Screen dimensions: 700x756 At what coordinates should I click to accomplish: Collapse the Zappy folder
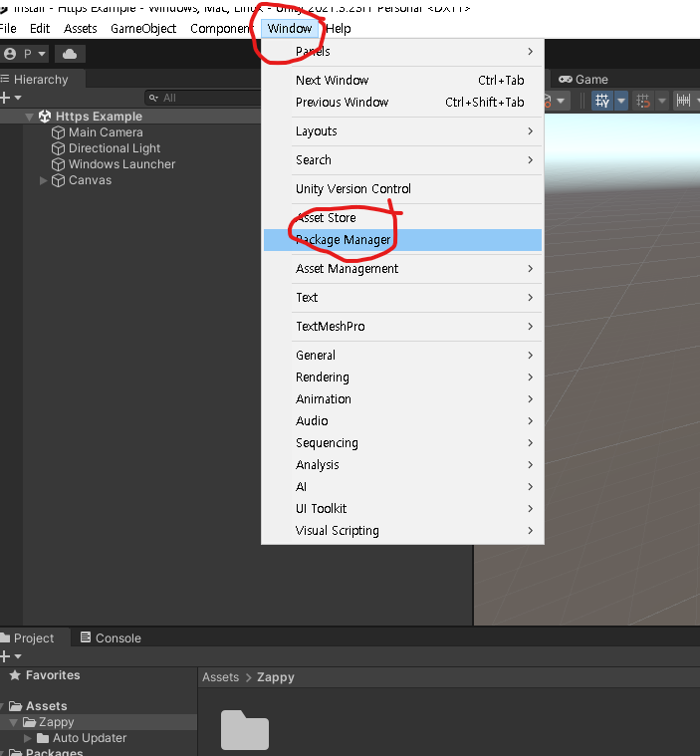pyautogui.click(x=14, y=722)
